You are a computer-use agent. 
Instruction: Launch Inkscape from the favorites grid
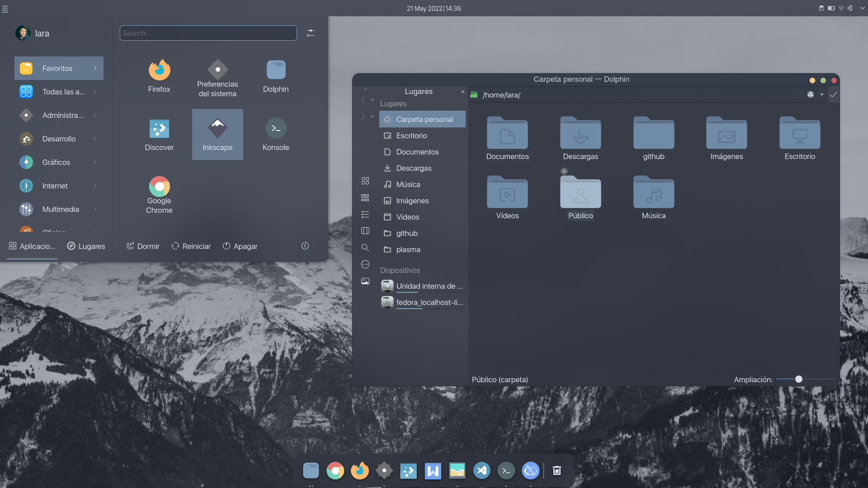point(217,134)
